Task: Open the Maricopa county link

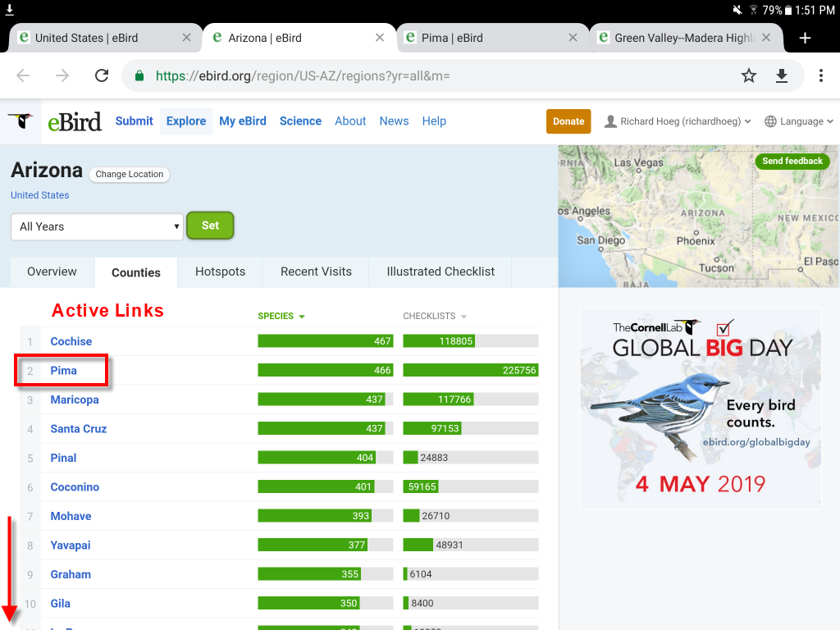Action: tap(75, 399)
